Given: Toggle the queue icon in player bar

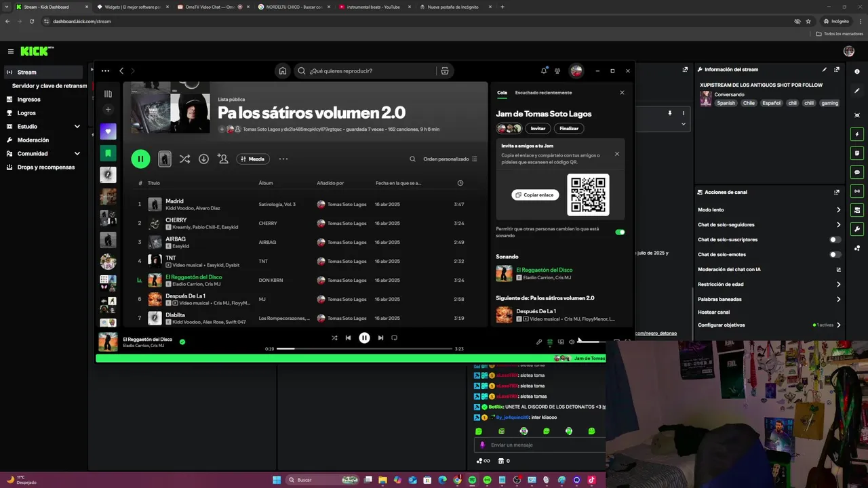Looking at the screenshot, I should pyautogui.click(x=550, y=342).
